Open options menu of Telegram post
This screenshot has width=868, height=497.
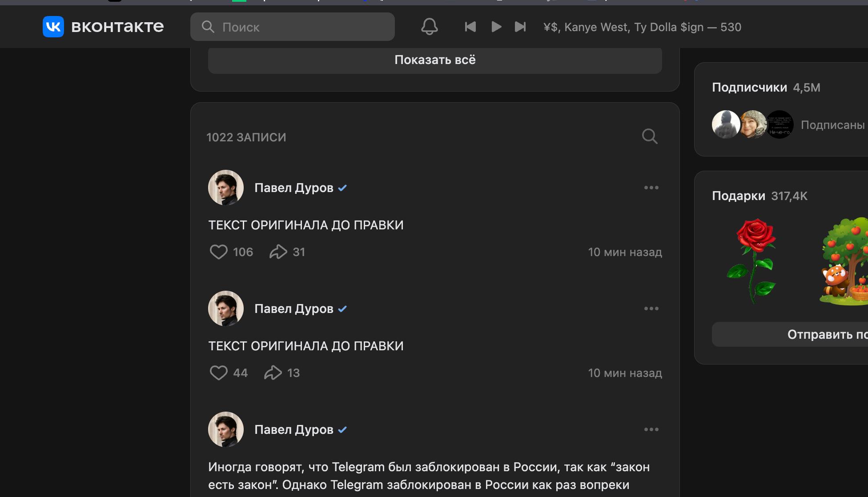651,429
